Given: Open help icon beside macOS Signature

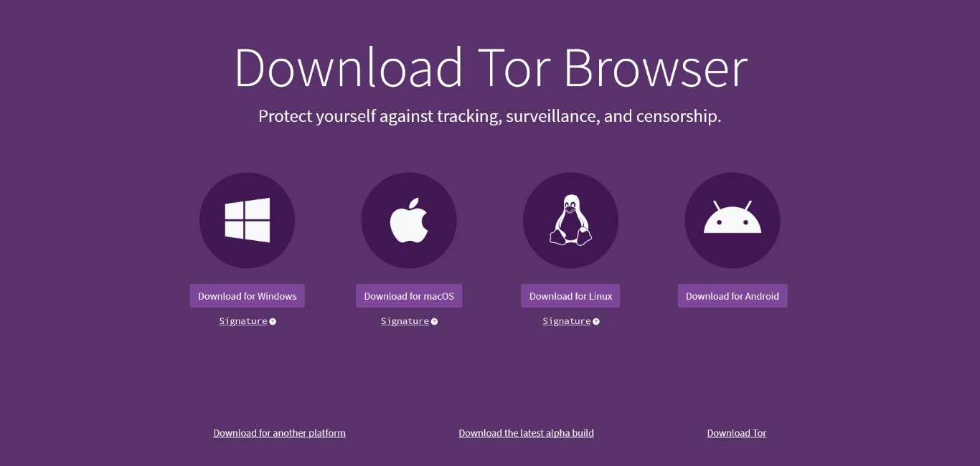Looking at the screenshot, I should tap(434, 322).
